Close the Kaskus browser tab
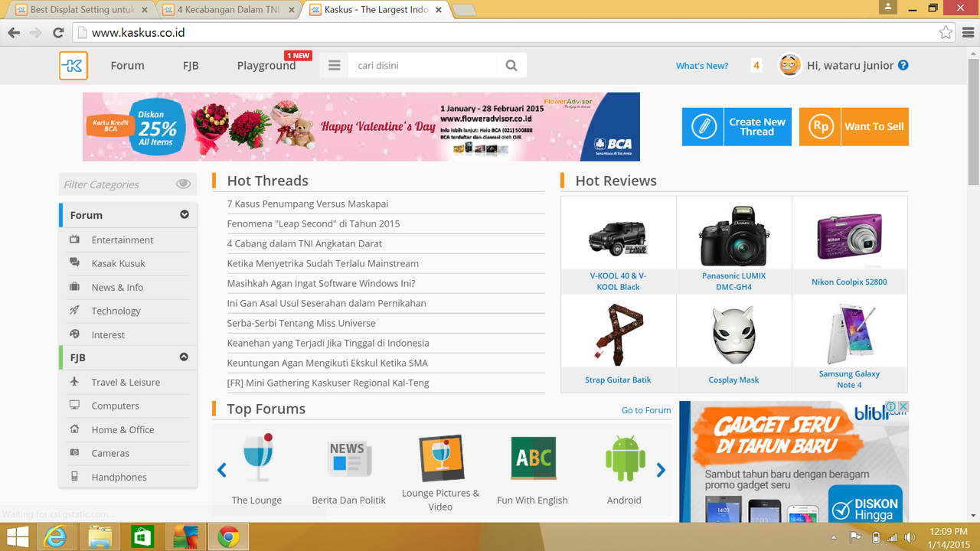 tap(438, 10)
